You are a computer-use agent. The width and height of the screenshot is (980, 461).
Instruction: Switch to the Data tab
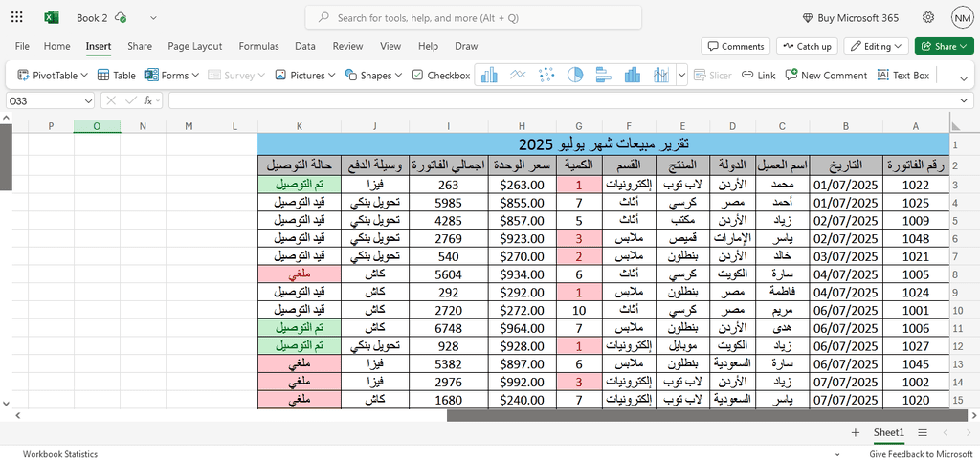(305, 46)
